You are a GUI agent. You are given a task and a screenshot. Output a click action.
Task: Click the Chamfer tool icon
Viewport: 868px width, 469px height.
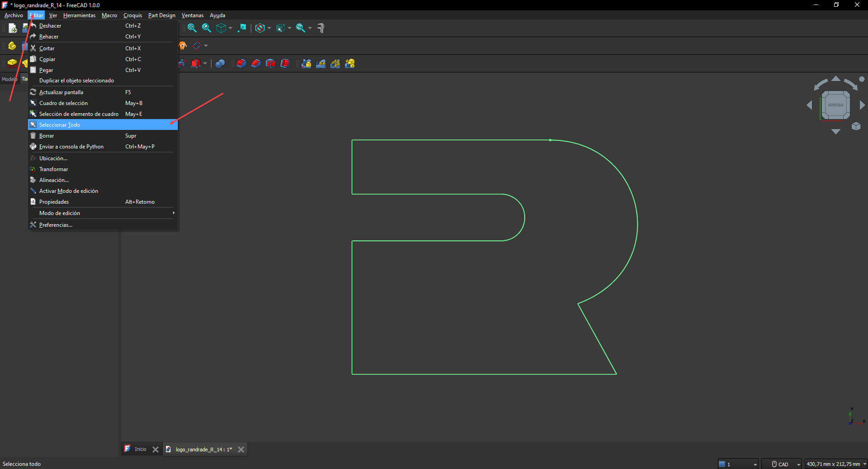(256, 63)
